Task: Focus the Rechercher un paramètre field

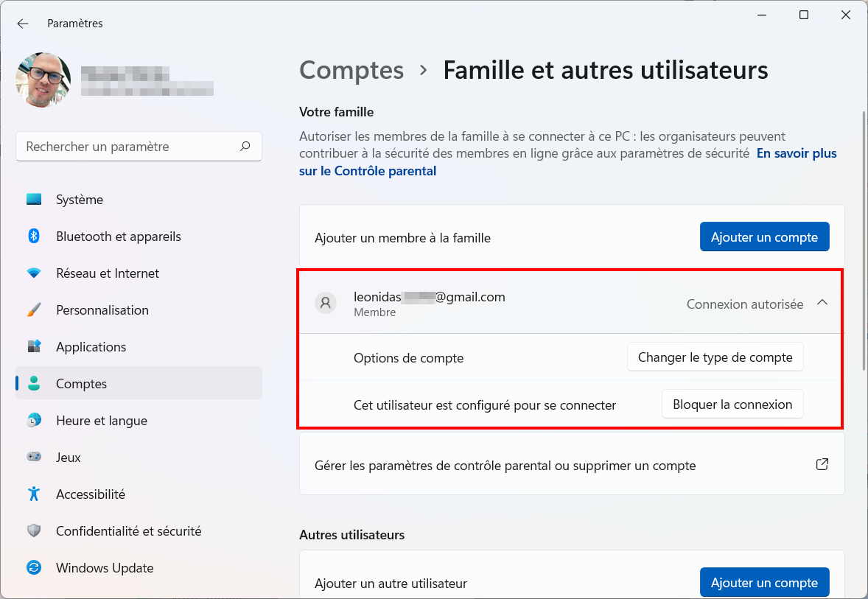Action: 139,146
